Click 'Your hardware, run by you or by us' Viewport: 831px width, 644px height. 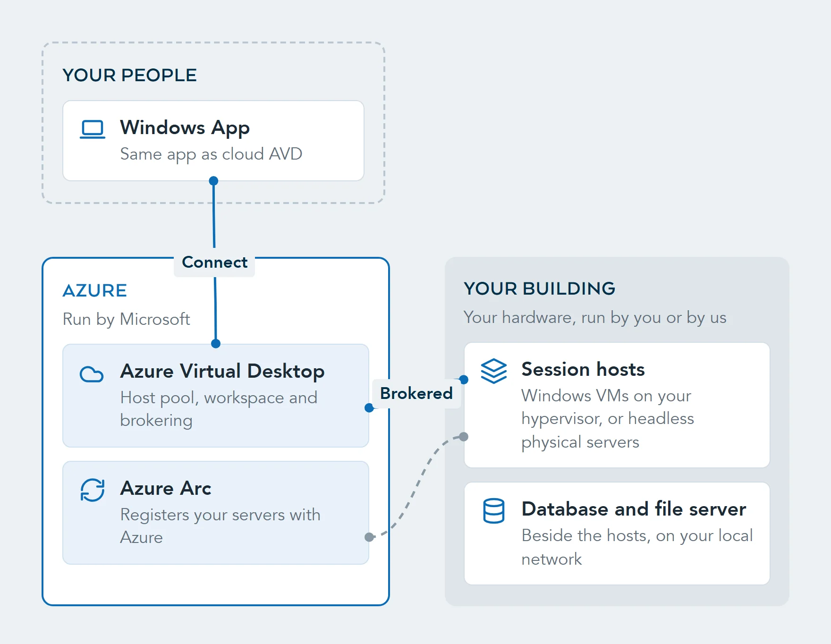[x=595, y=317]
